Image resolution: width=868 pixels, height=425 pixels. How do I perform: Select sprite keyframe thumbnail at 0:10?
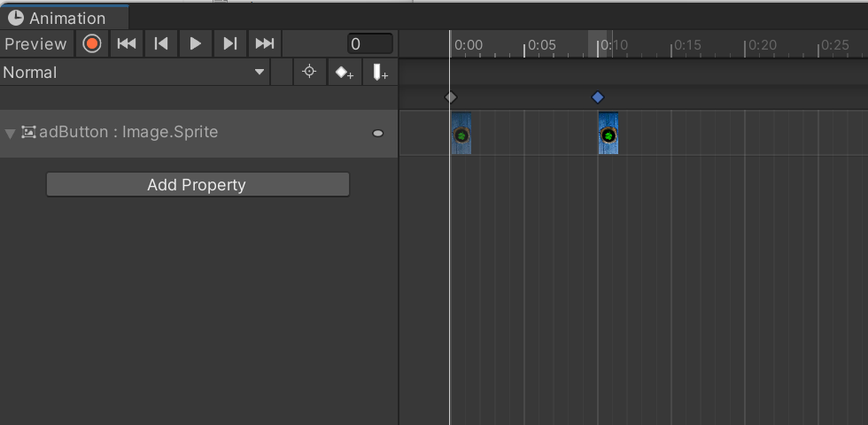point(608,134)
